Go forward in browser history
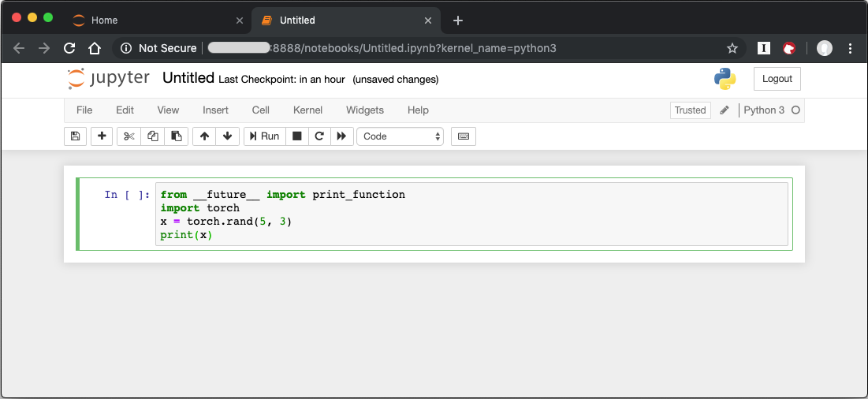 click(44, 48)
